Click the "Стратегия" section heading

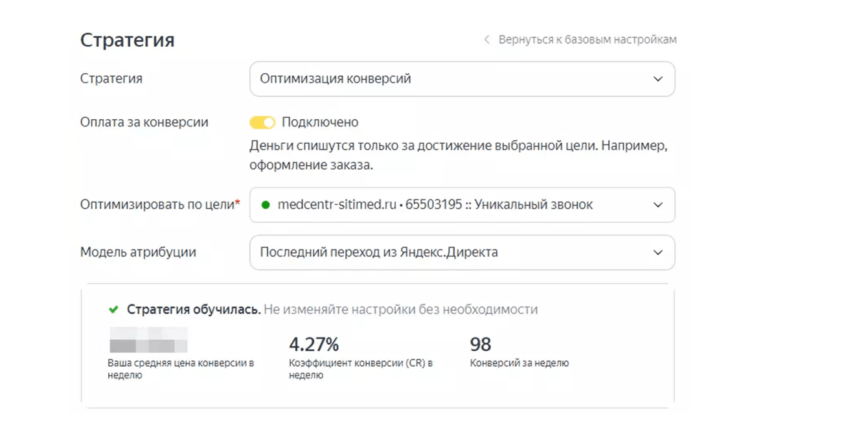127,40
